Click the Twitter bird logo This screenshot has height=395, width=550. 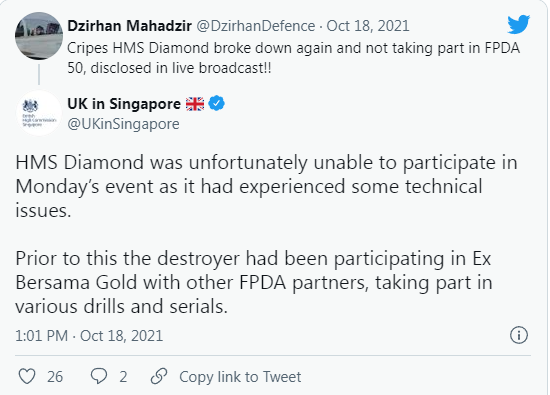(x=518, y=24)
